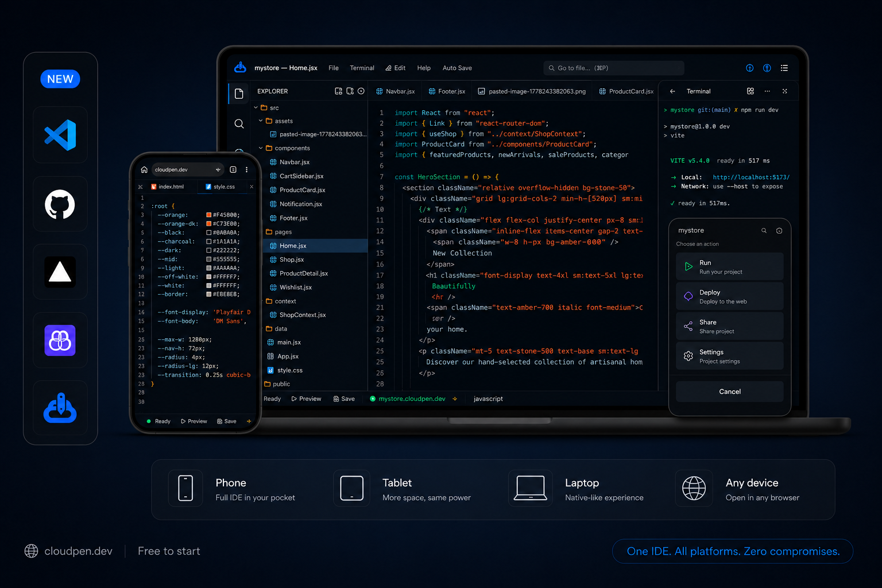Viewport: 882px width, 588px height.
Task: Click the orange icon next to mystore.cloudpen.dev
Action: pos(455,399)
